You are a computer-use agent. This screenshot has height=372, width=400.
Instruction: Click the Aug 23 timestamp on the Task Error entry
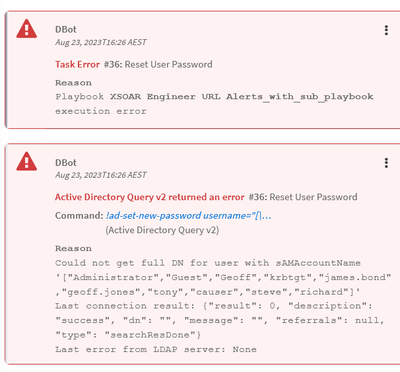101,42
